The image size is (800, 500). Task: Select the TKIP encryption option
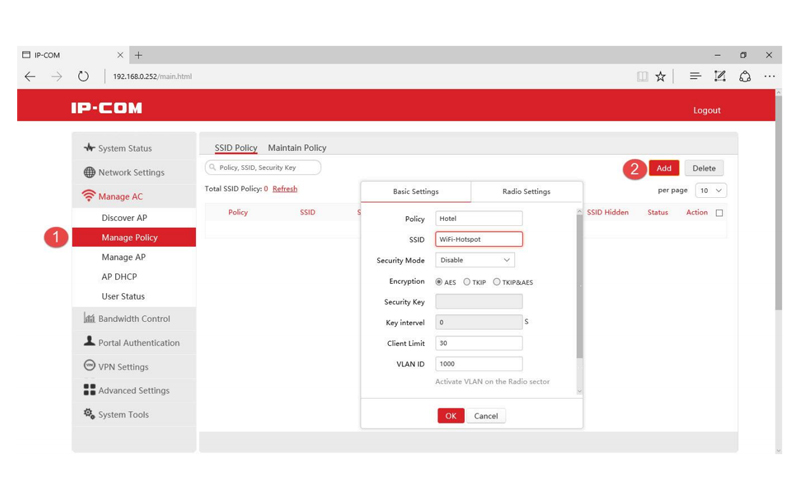[467, 282]
